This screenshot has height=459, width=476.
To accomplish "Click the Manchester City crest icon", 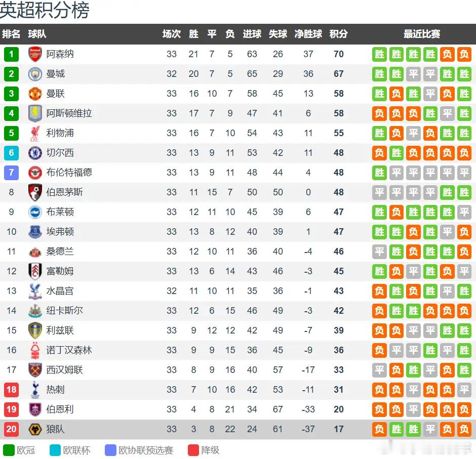I will pos(35,74).
